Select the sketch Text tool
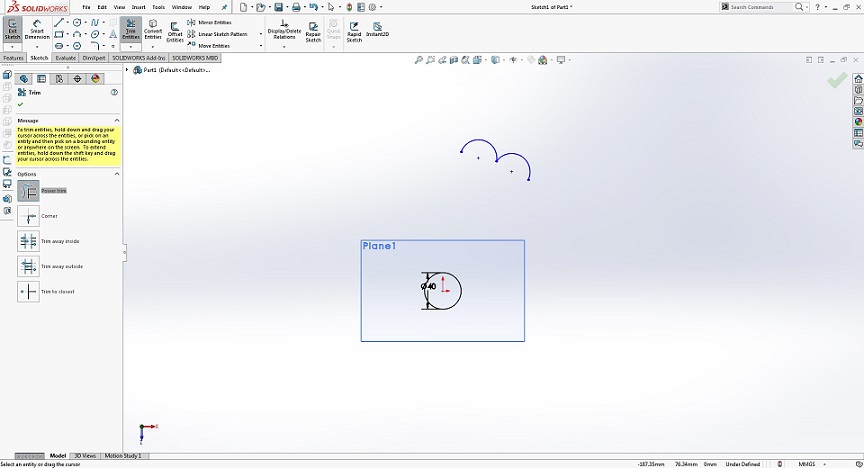864x468 pixels. click(x=113, y=34)
